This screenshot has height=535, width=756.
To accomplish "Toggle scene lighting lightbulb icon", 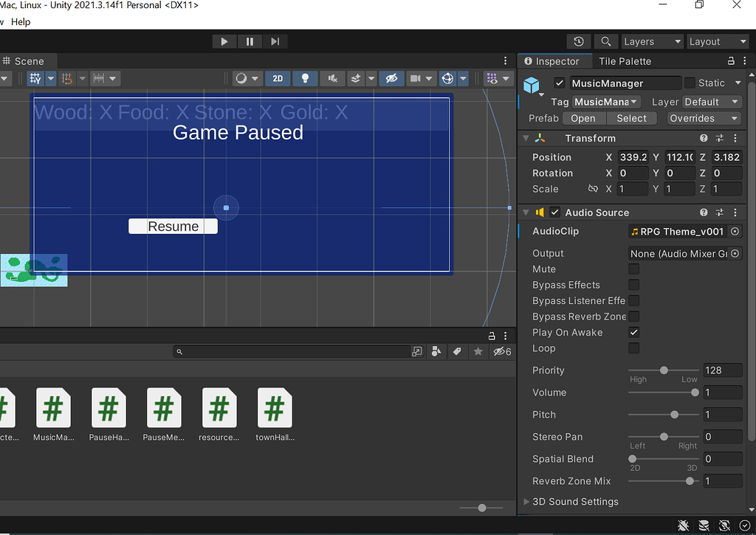I will [303, 78].
